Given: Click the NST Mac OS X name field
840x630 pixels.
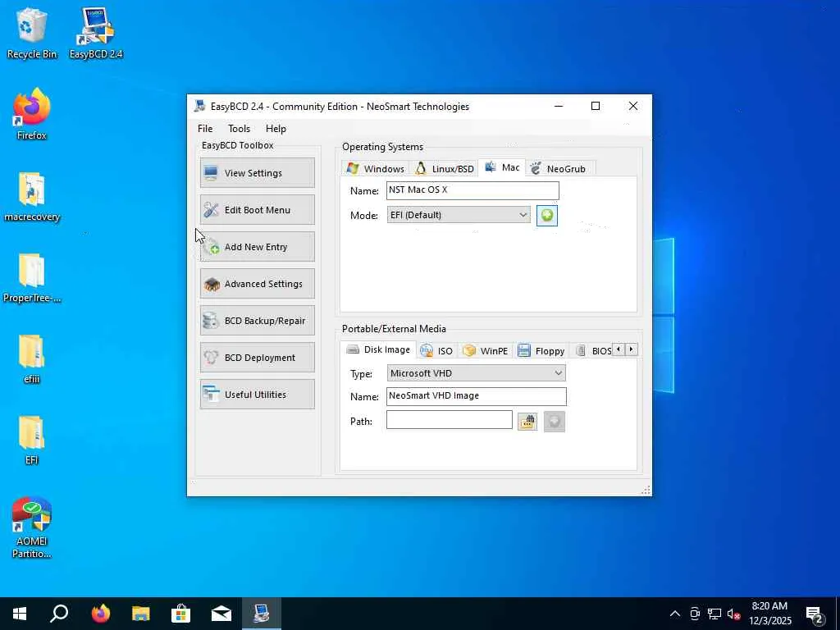Looking at the screenshot, I should pyautogui.click(x=472, y=190).
